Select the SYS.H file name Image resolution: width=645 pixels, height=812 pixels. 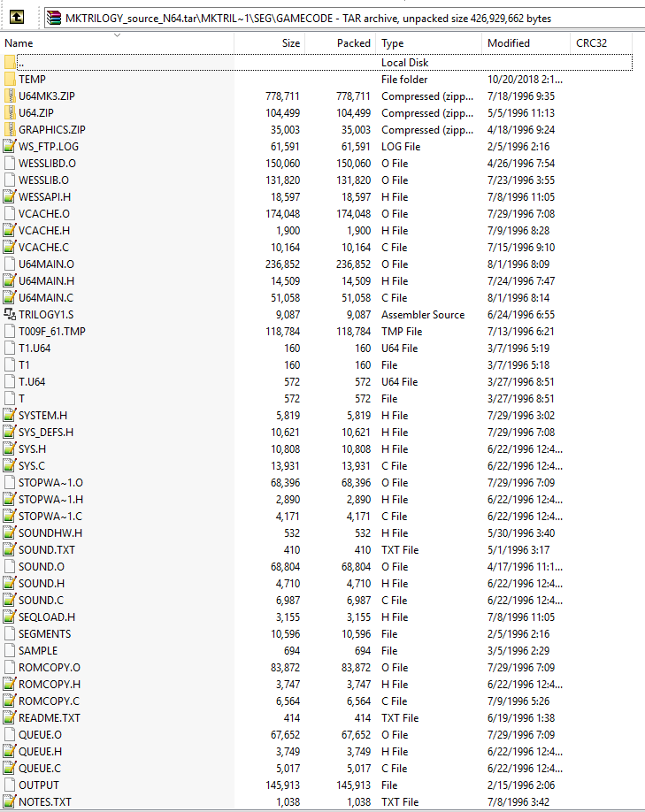[x=32, y=449]
